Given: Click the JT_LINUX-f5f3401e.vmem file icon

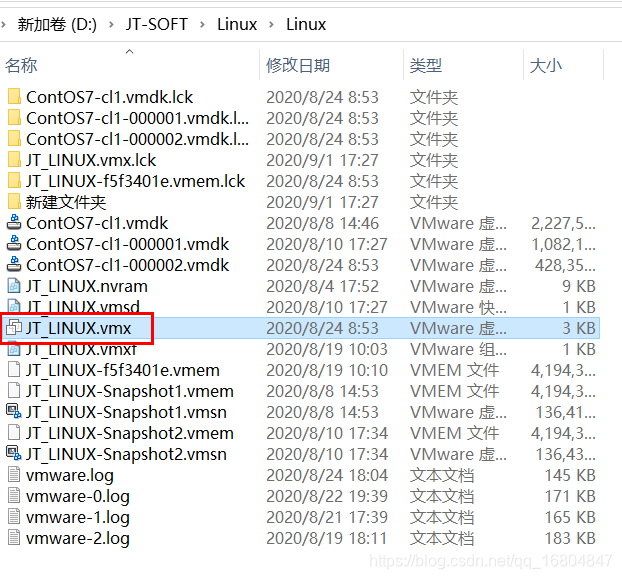Looking at the screenshot, I should [x=14, y=370].
